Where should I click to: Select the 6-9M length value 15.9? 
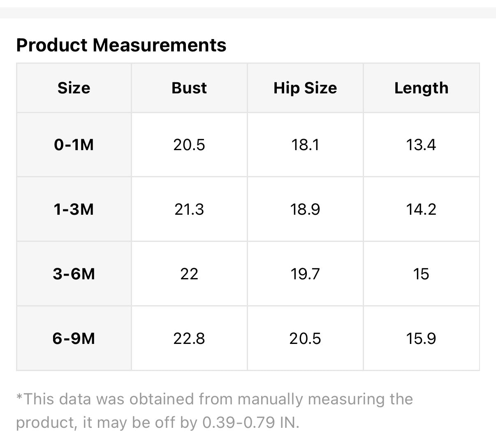tap(421, 339)
